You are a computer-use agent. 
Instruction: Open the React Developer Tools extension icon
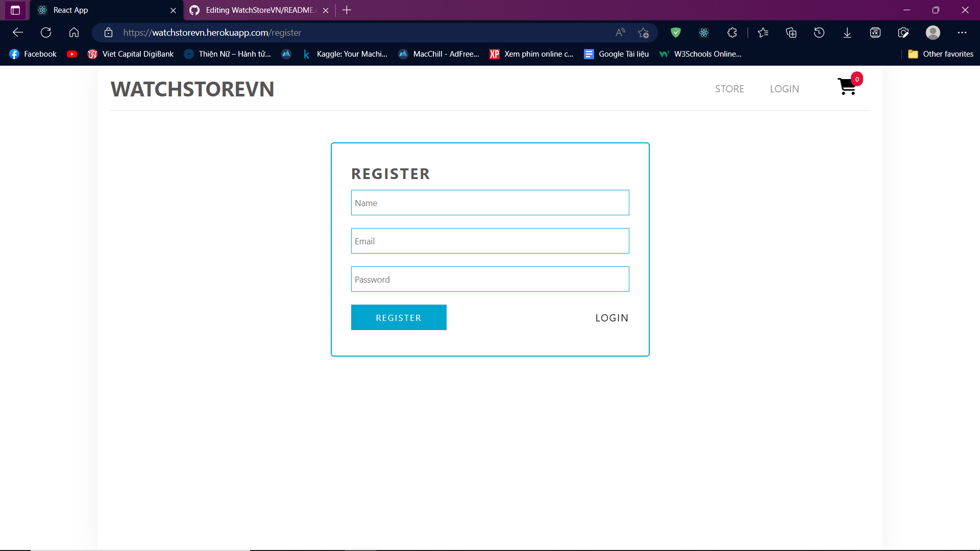coord(704,33)
